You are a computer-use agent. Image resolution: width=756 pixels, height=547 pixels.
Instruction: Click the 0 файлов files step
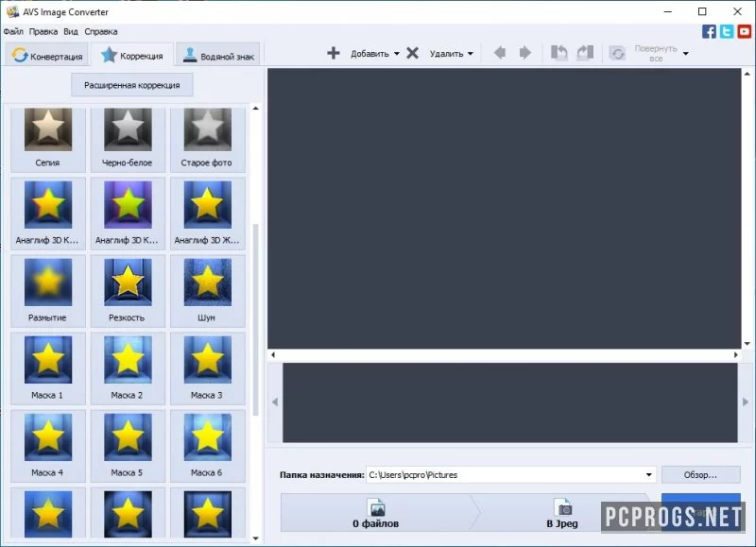coord(375,513)
